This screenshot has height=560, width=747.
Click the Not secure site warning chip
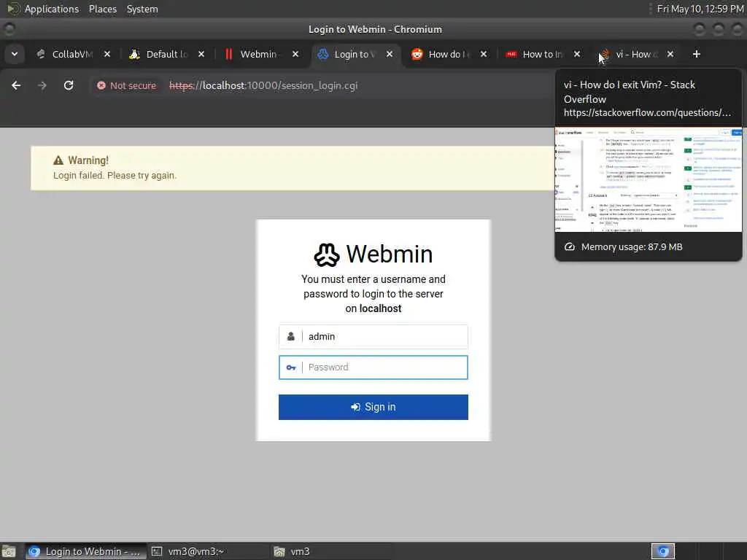click(126, 86)
